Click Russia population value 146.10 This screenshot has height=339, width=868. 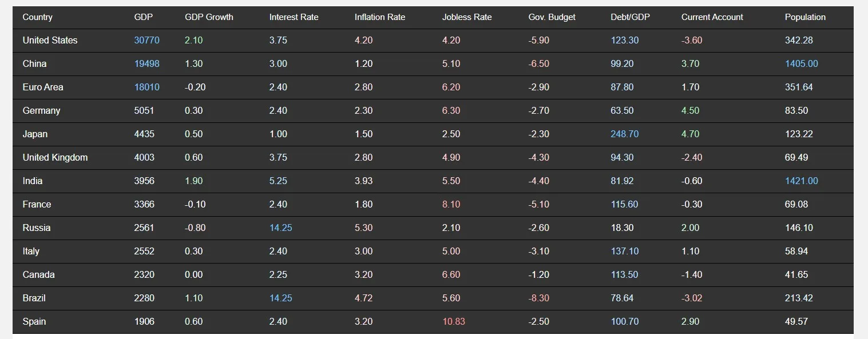pos(799,228)
